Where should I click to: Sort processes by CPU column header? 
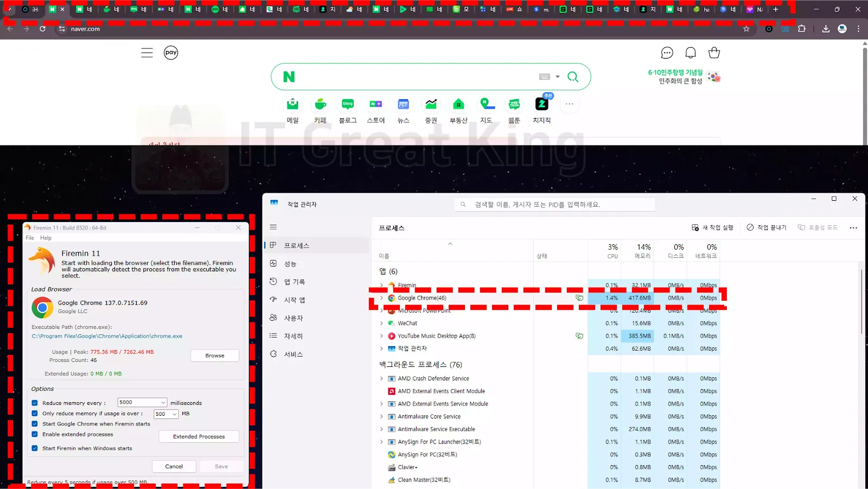[x=604, y=251]
